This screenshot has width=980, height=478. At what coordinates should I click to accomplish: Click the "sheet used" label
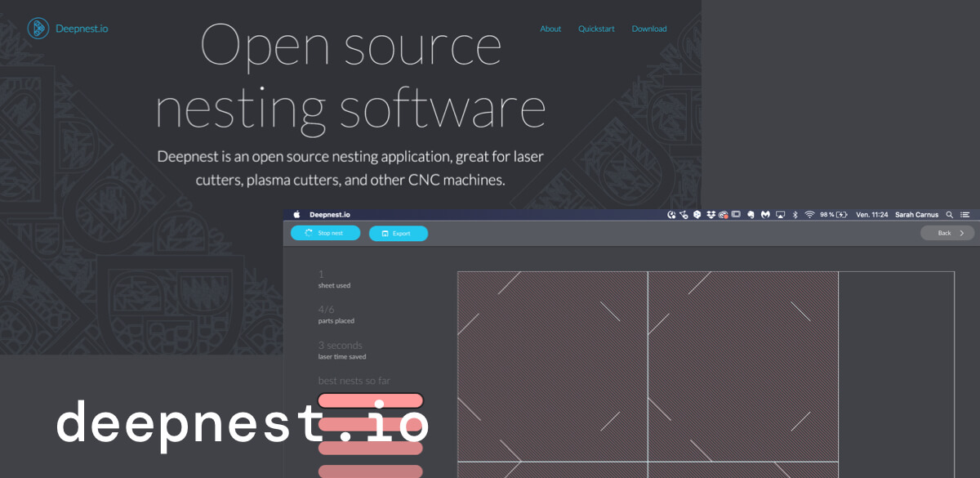coord(334,286)
